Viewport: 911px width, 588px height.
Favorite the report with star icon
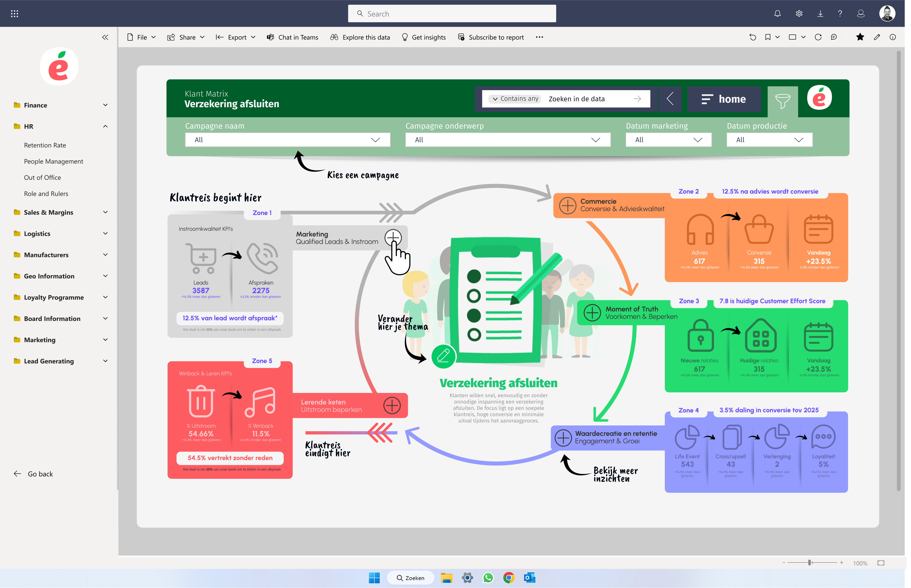pyautogui.click(x=860, y=37)
